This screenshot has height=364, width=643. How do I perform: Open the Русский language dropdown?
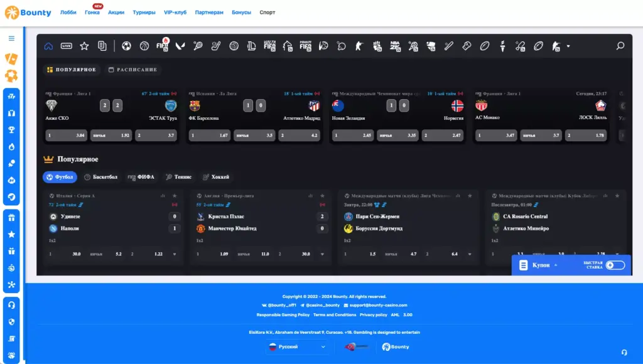pos(296,346)
